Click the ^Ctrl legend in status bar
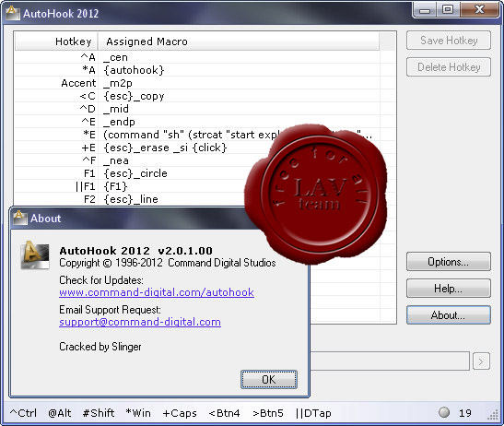The width and height of the screenshot is (504, 426). [x=23, y=413]
